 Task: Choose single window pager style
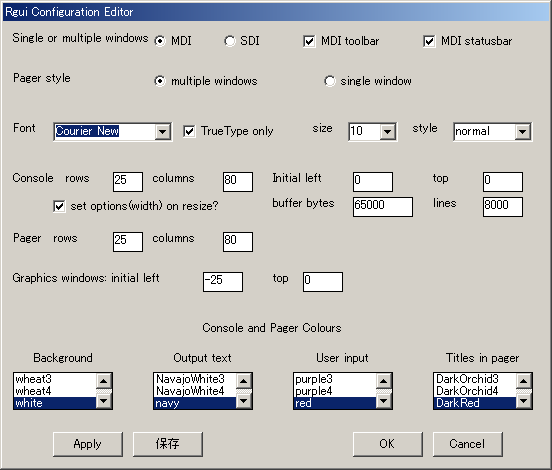click(330, 81)
